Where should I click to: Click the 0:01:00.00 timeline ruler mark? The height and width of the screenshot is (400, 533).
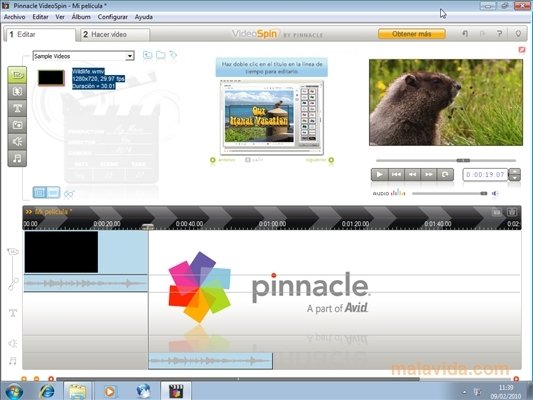coord(272,224)
